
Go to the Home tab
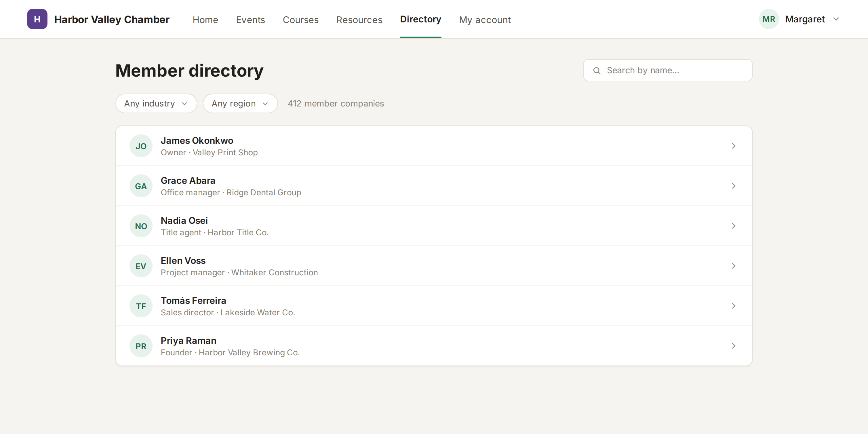205,20
